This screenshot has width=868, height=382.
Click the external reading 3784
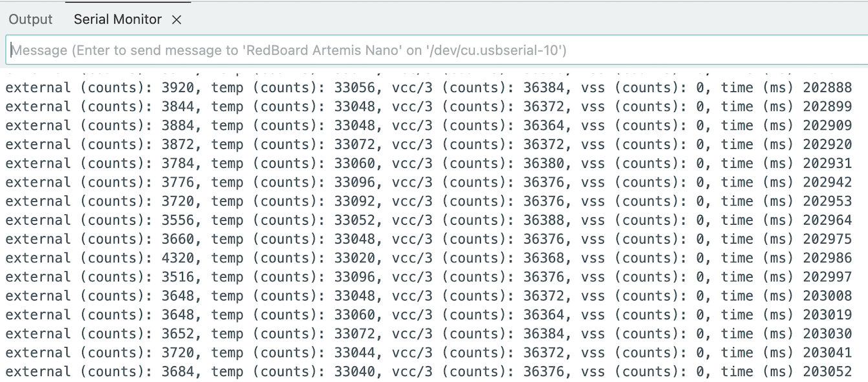tap(178, 163)
